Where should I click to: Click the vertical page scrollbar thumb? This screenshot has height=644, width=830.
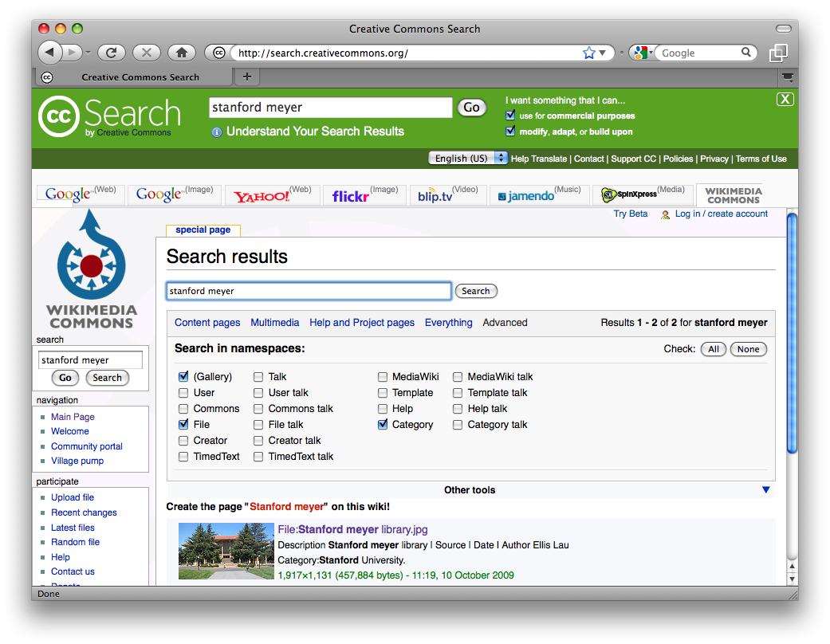[x=792, y=333]
